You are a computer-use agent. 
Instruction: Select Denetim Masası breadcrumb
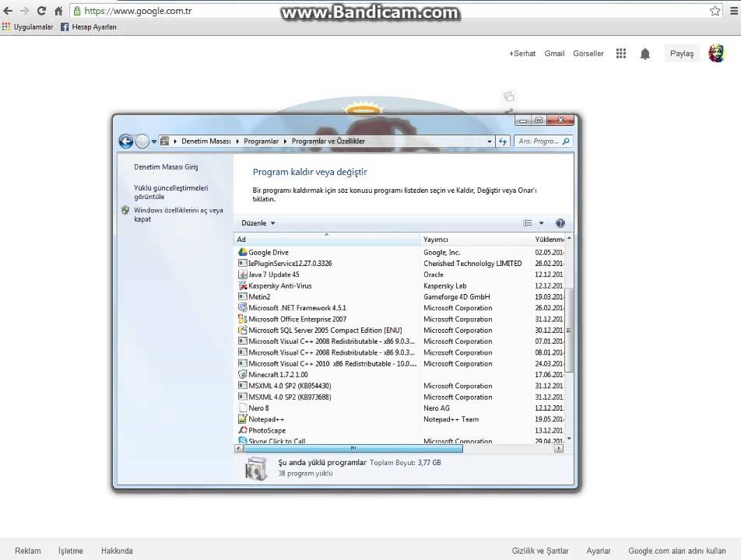(206, 142)
